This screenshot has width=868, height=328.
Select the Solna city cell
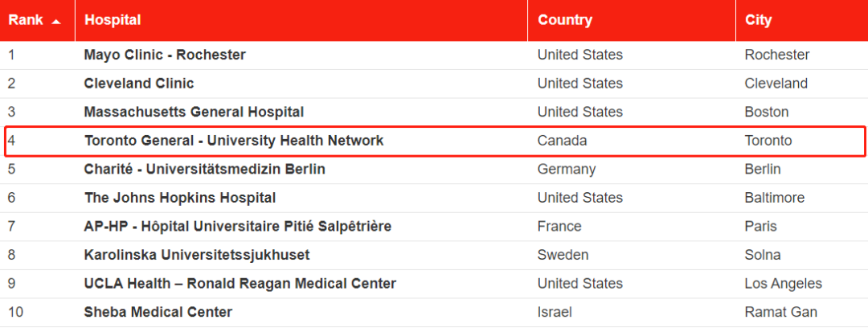click(763, 255)
